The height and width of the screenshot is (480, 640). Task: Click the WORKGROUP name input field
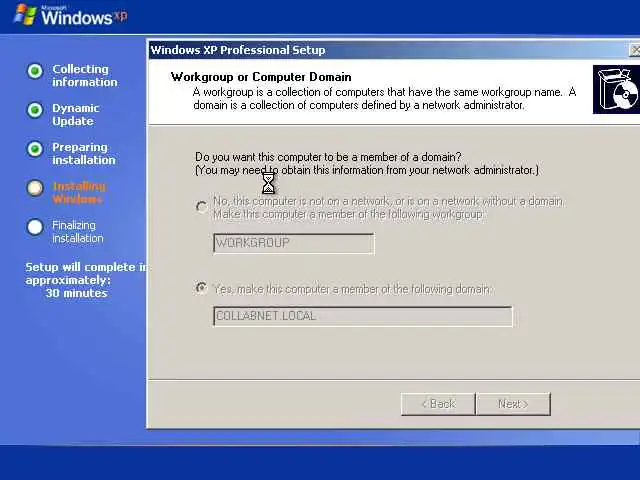tap(293, 243)
